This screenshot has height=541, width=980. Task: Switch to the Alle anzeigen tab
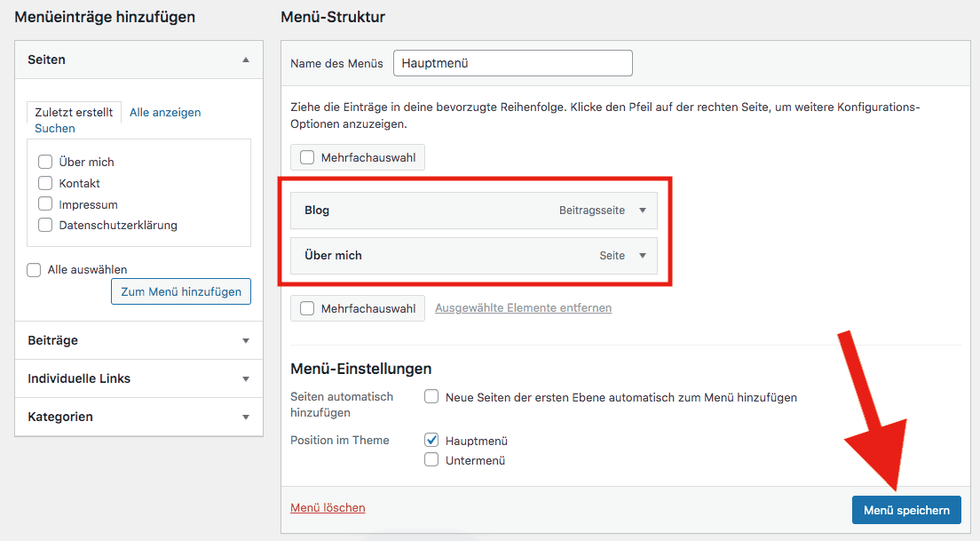[x=165, y=112]
